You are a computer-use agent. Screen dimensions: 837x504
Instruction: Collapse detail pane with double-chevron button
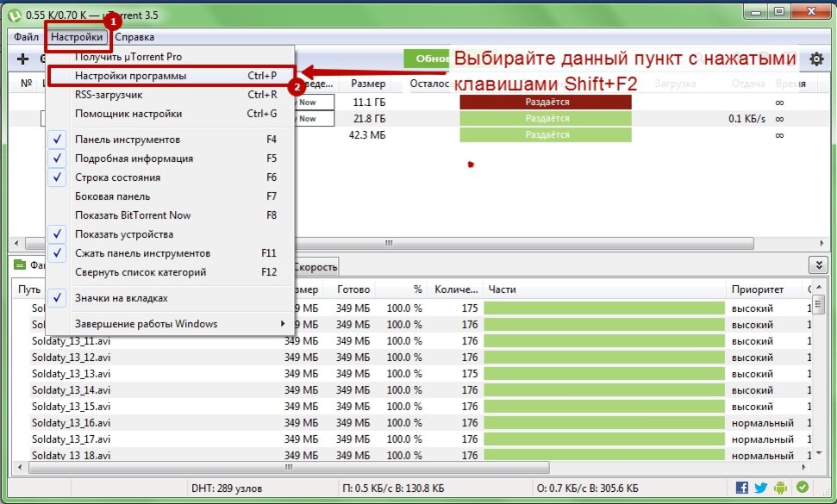click(818, 264)
